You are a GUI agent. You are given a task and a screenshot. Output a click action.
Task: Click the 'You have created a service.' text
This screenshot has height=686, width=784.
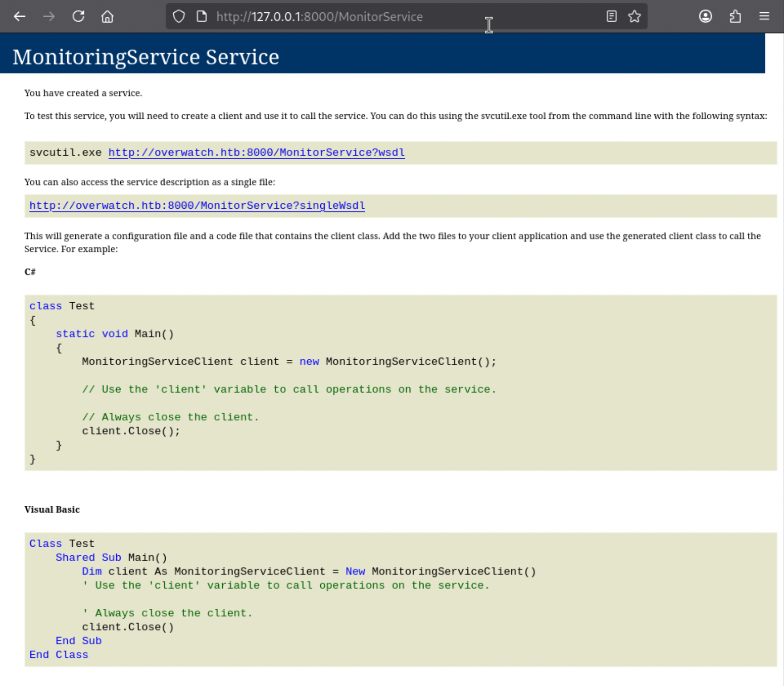(83, 93)
